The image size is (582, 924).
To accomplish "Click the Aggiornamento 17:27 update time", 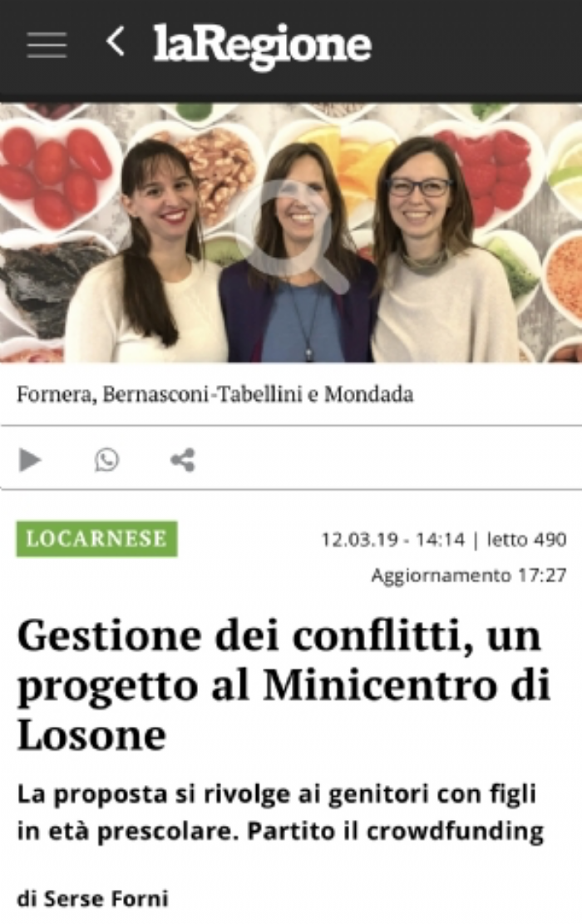I will (469, 575).
